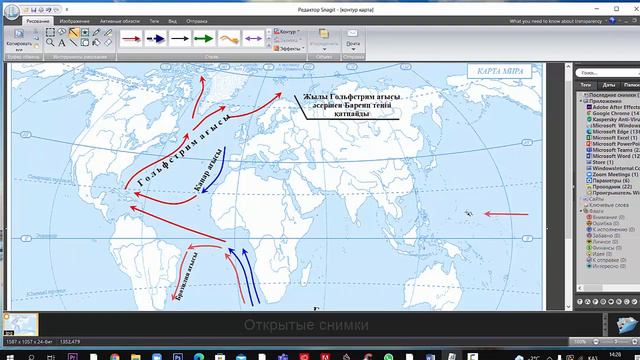Select the Text tool (A)
This screenshot has width=640, height=360.
tap(62, 42)
